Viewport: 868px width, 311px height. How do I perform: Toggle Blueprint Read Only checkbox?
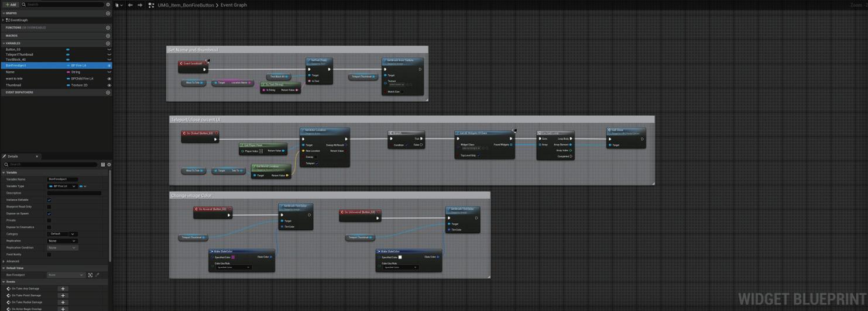pos(49,206)
